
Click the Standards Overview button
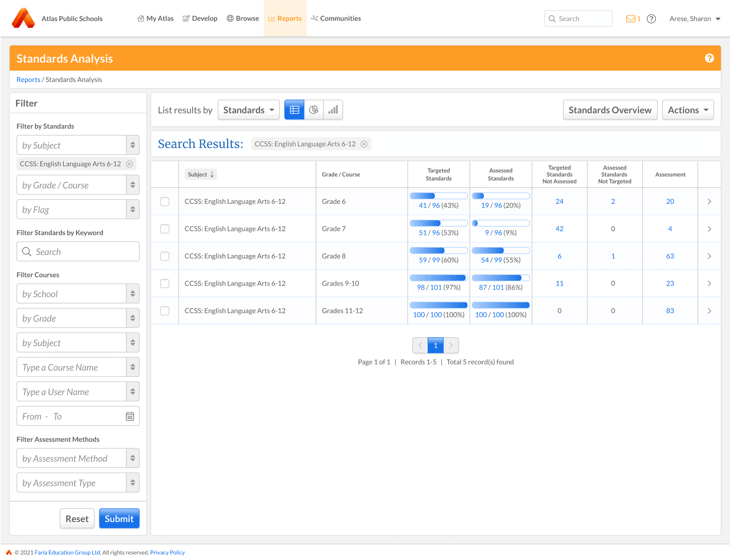(610, 110)
